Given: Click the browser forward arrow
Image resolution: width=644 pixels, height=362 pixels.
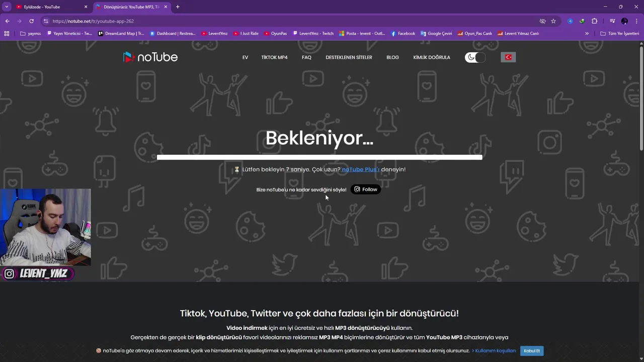Looking at the screenshot, I should pos(19,21).
